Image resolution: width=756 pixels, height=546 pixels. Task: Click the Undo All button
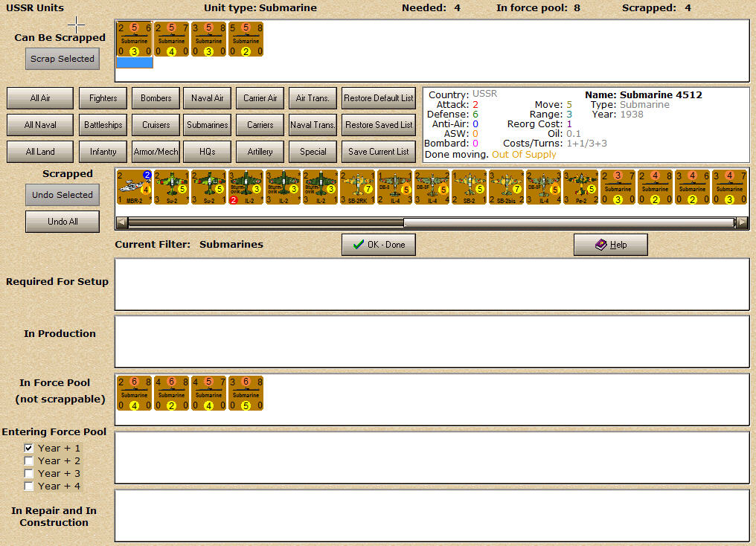tap(63, 222)
